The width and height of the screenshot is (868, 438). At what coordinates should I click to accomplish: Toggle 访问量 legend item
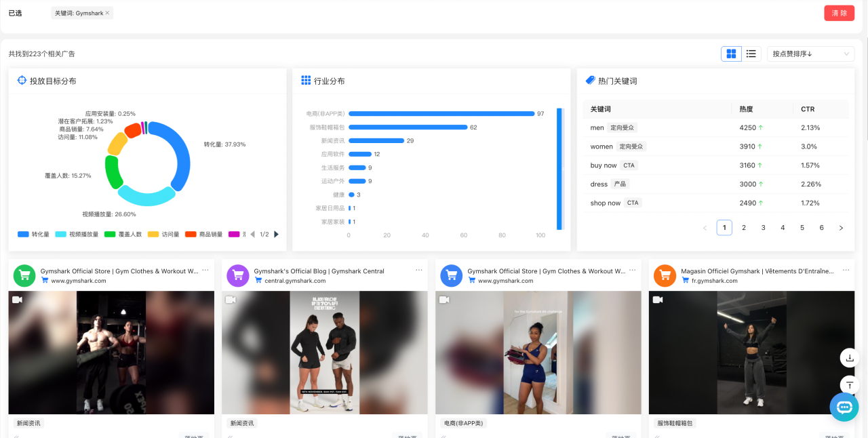click(163, 235)
